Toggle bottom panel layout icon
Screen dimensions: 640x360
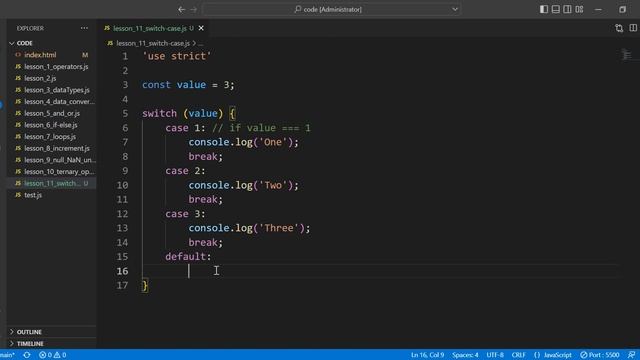coord(556,9)
